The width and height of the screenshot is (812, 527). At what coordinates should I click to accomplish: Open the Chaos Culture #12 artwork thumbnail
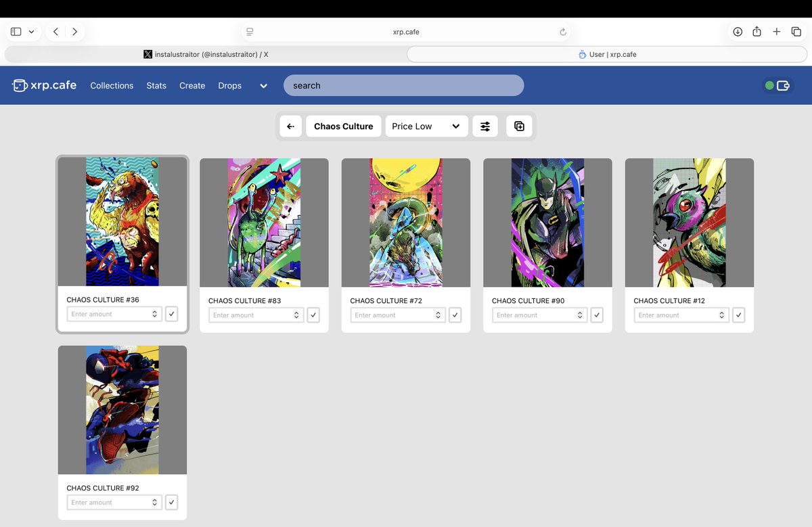(x=690, y=223)
